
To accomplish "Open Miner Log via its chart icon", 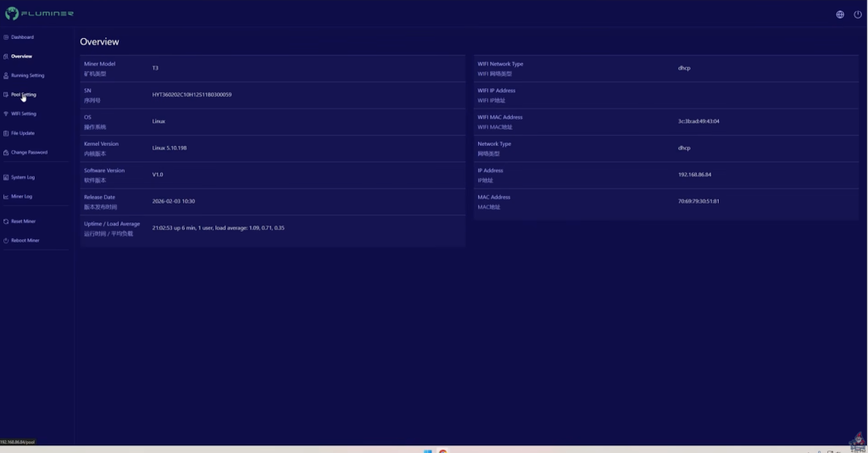I will [6, 197].
